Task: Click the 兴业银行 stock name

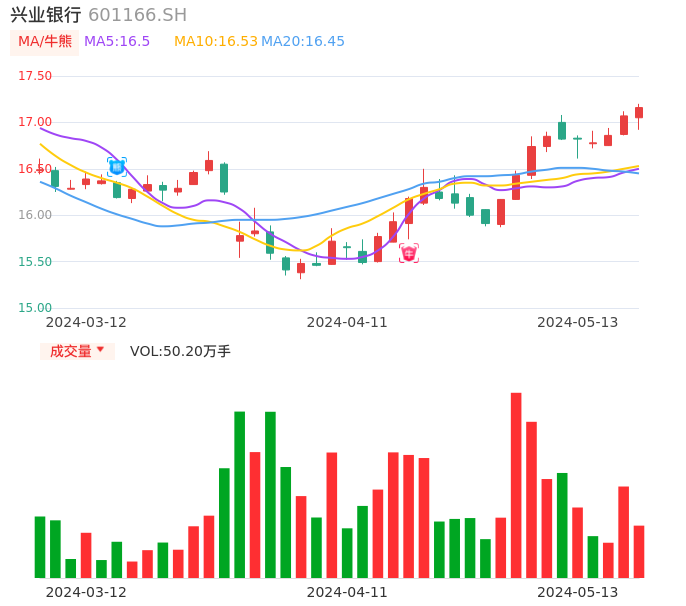Action: tap(46, 15)
